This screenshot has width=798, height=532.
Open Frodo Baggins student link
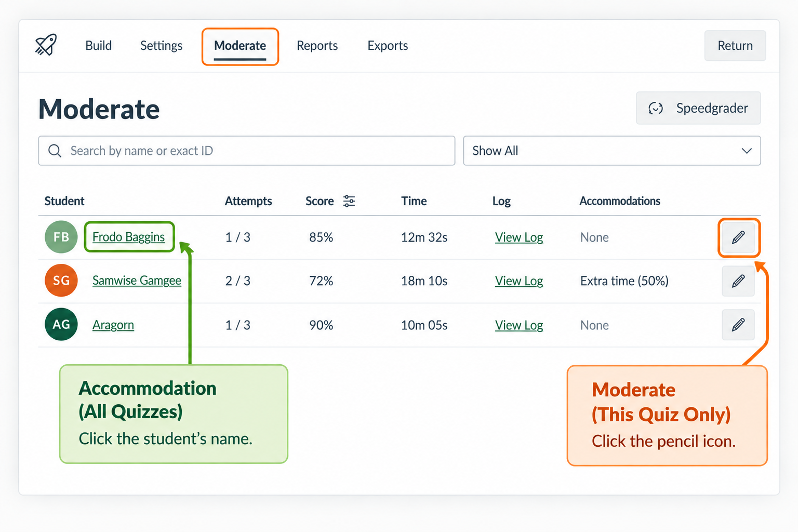click(129, 237)
